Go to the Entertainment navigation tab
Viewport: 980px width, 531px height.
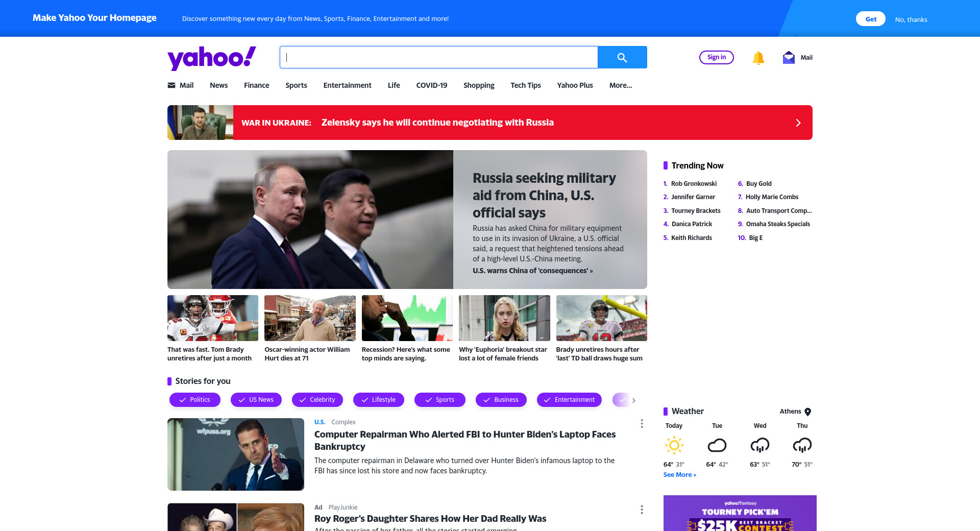coord(347,85)
